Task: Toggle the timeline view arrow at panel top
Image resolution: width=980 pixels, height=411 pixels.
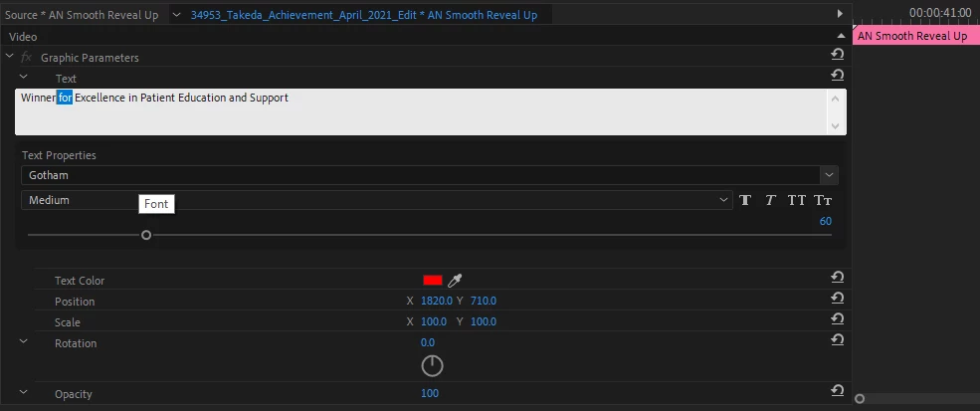Action: 840,14
